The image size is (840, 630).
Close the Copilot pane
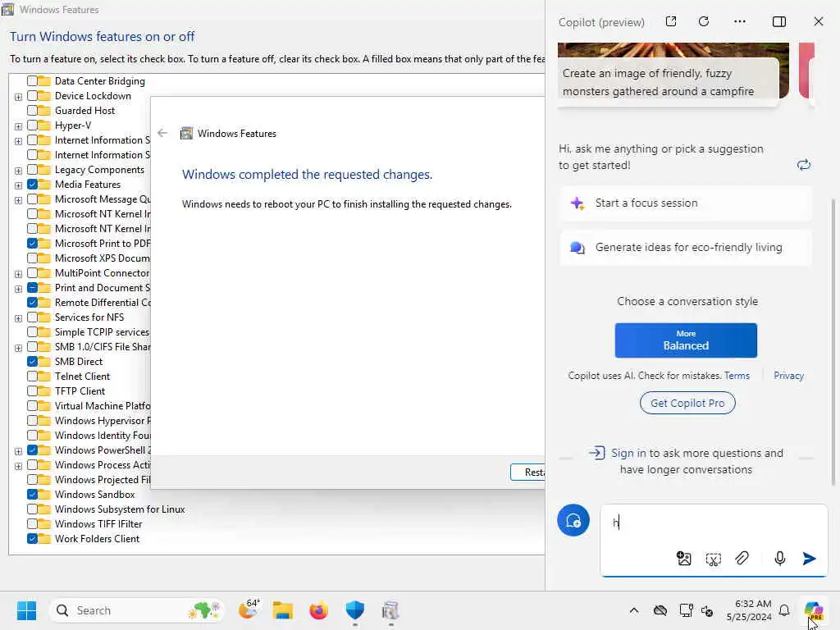pos(819,21)
